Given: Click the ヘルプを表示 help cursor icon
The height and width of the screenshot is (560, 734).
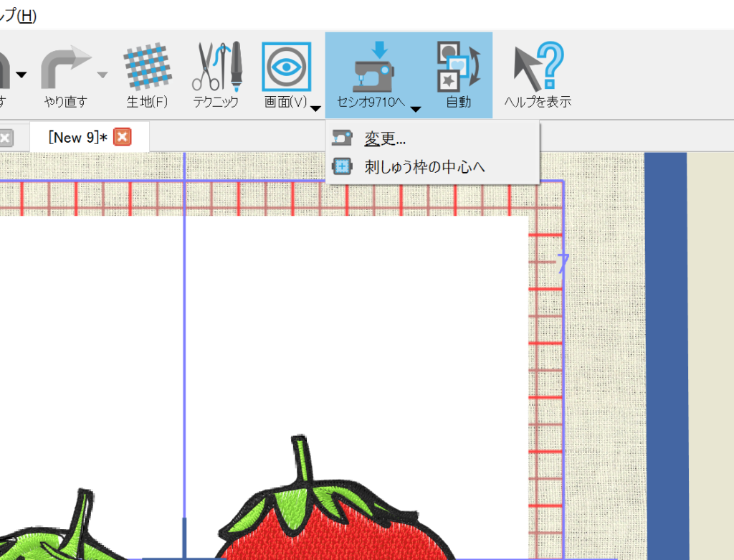Looking at the screenshot, I should click(x=538, y=69).
